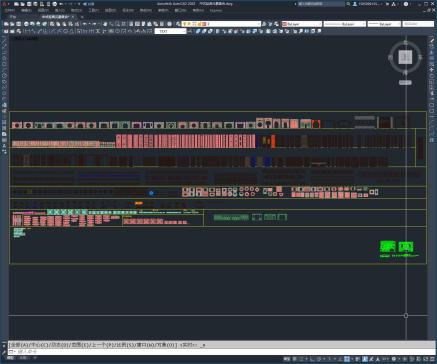Open recent commands dropdown in command line
Screen dimensions: 437x364
pos(11,352)
